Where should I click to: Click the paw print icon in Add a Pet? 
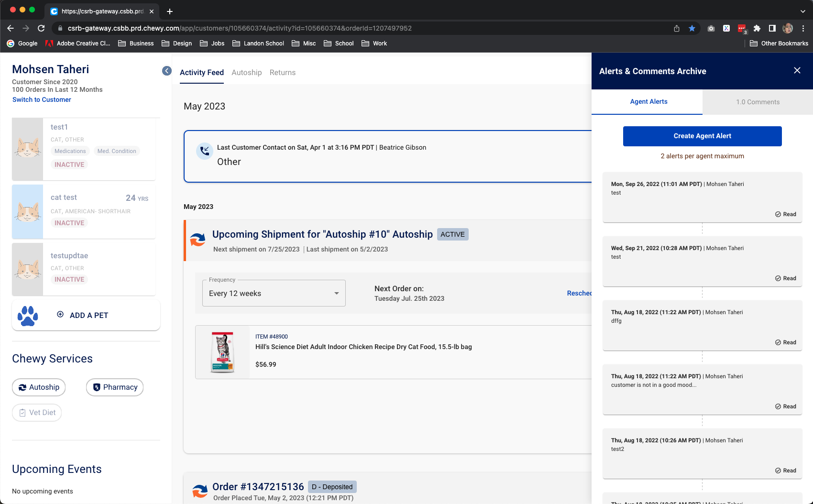(28, 316)
